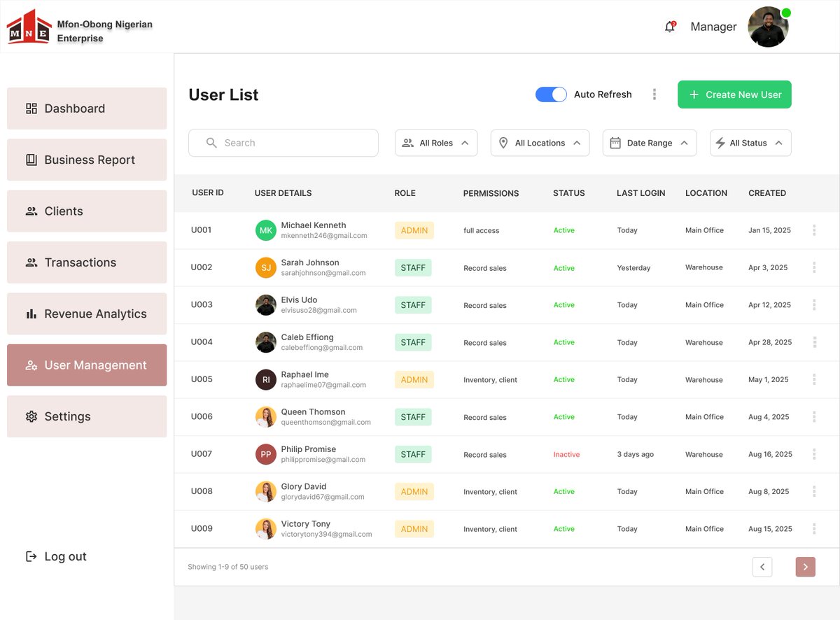
Task: Toggle the Auto Refresh switch
Action: tap(551, 94)
